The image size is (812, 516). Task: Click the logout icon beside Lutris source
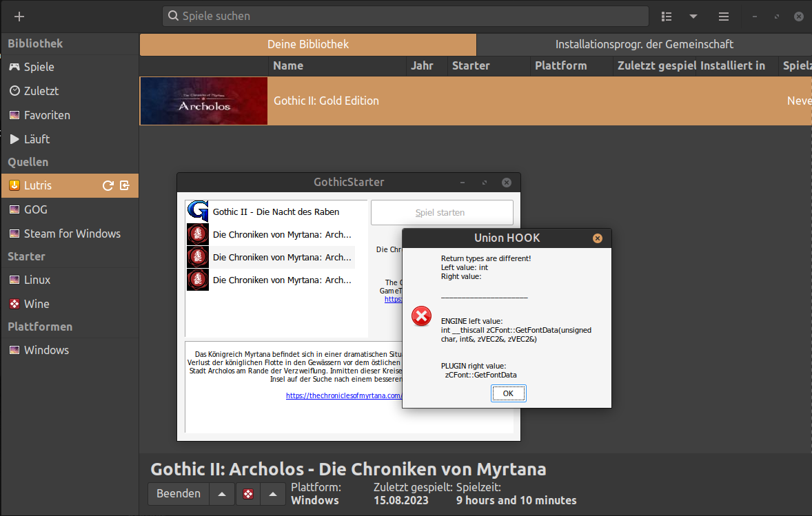[125, 185]
